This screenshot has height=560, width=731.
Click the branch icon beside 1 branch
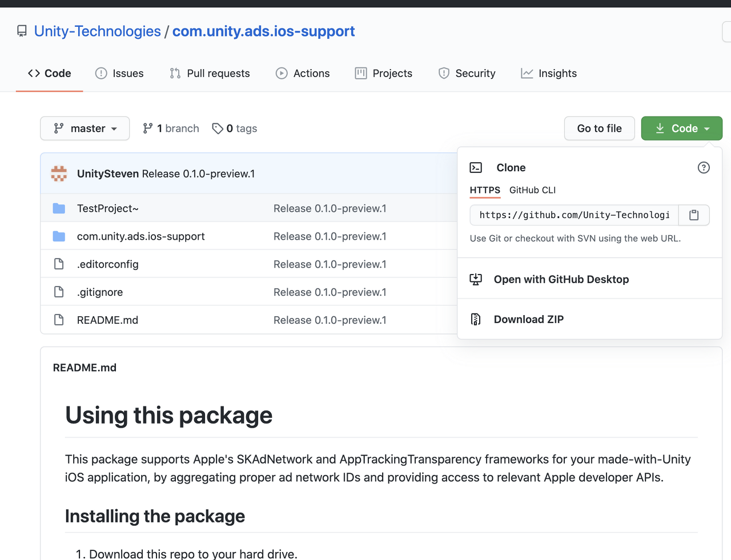[x=148, y=128]
